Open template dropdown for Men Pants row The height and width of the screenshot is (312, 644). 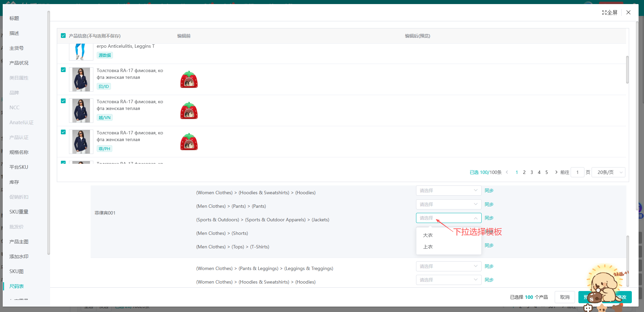[448, 204]
